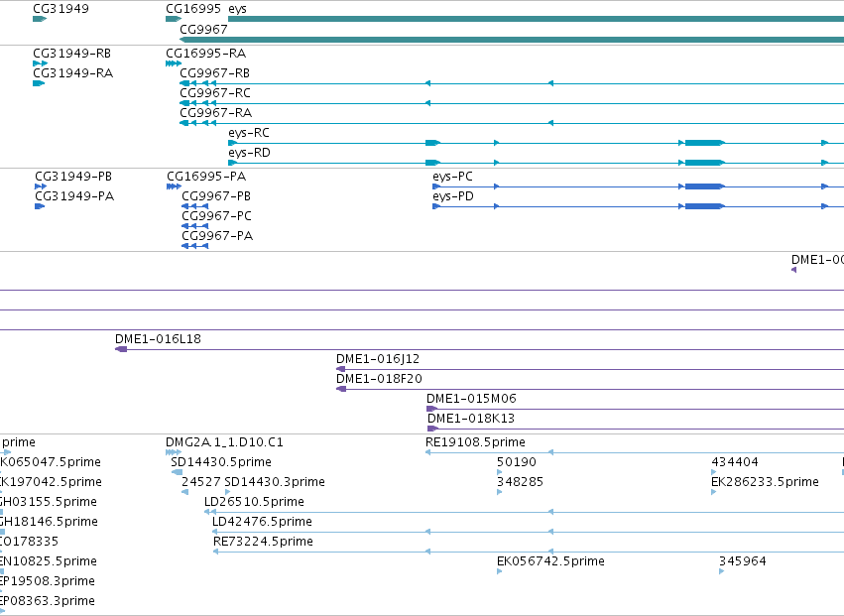The height and width of the screenshot is (616, 844).
Task: Click the CG16995-PA protein glyph
Action: click(x=174, y=186)
